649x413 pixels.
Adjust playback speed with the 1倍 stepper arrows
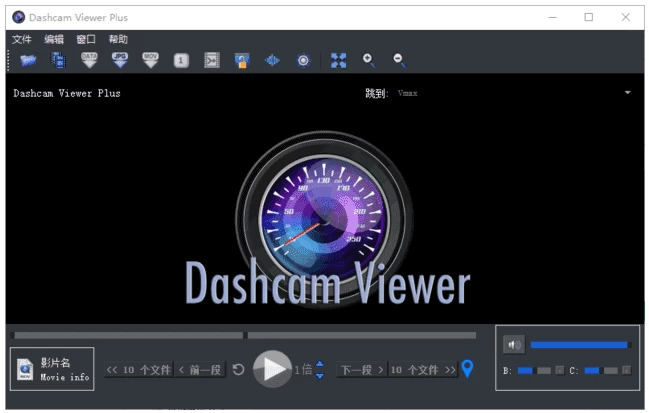(320, 370)
